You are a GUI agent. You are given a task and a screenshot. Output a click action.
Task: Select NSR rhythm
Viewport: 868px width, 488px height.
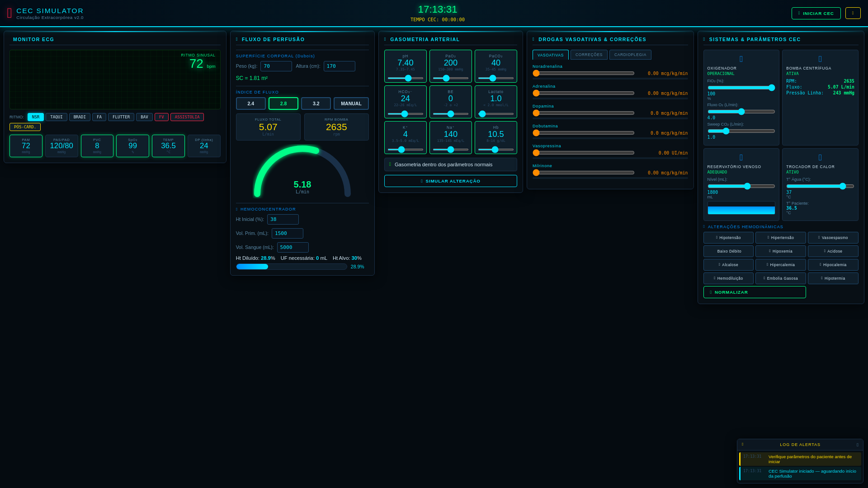(x=36, y=117)
